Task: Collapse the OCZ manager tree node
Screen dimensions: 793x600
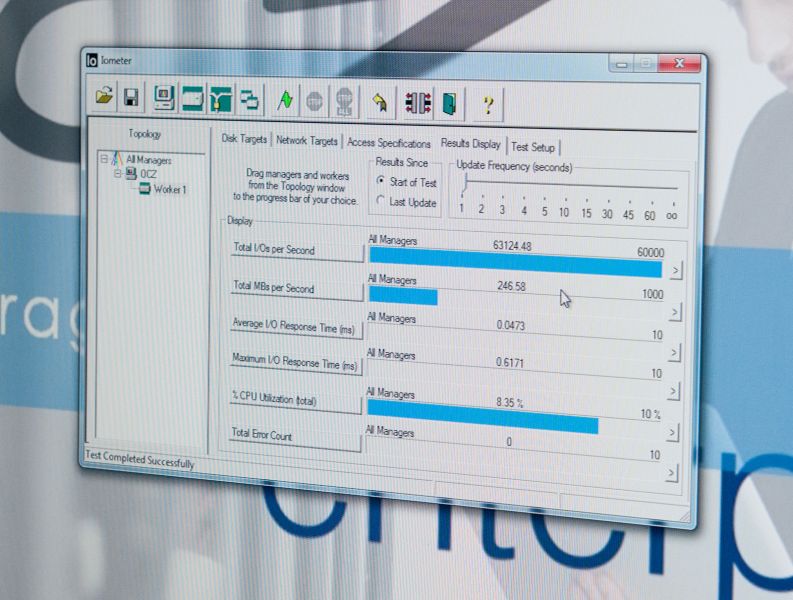Action: click(118, 173)
